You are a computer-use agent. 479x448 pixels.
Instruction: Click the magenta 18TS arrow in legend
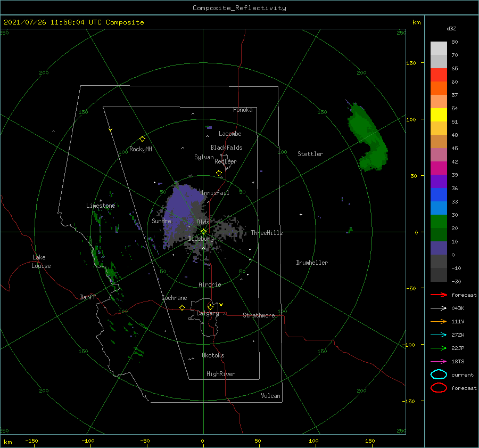pos(439,362)
